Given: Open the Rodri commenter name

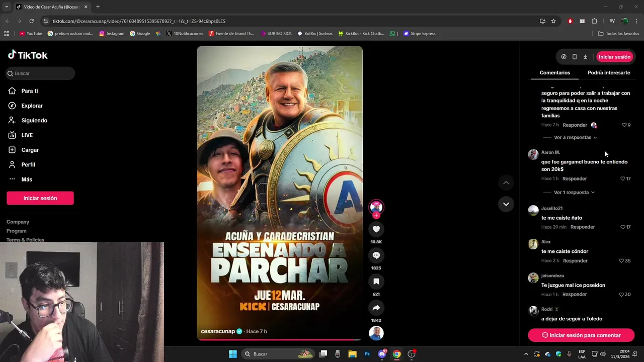Looking at the screenshot, I should (x=547, y=309).
